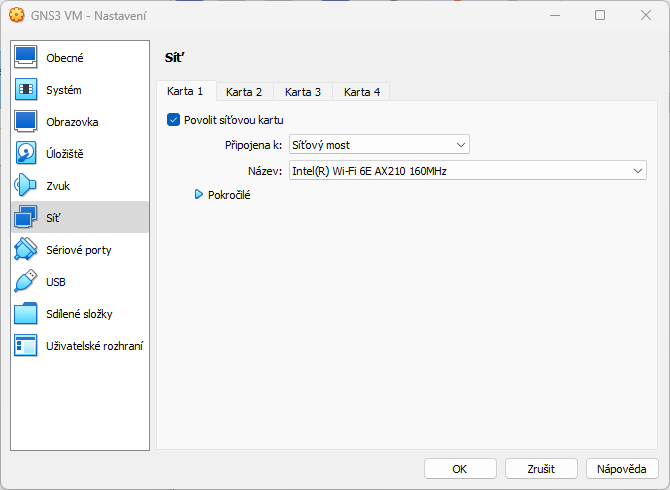
Task: Uncheck Povolit síťovou kartu checkbox
Action: pyautogui.click(x=173, y=120)
